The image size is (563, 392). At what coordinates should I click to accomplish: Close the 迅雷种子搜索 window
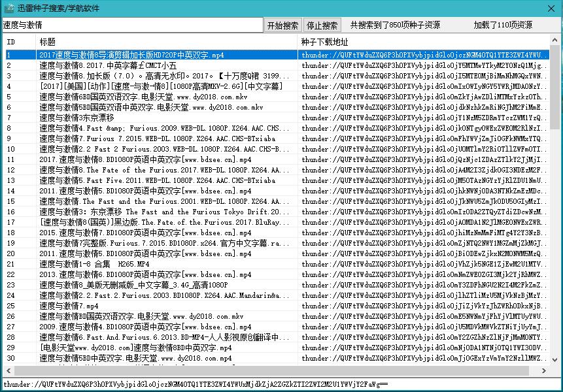(x=550, y=8)
